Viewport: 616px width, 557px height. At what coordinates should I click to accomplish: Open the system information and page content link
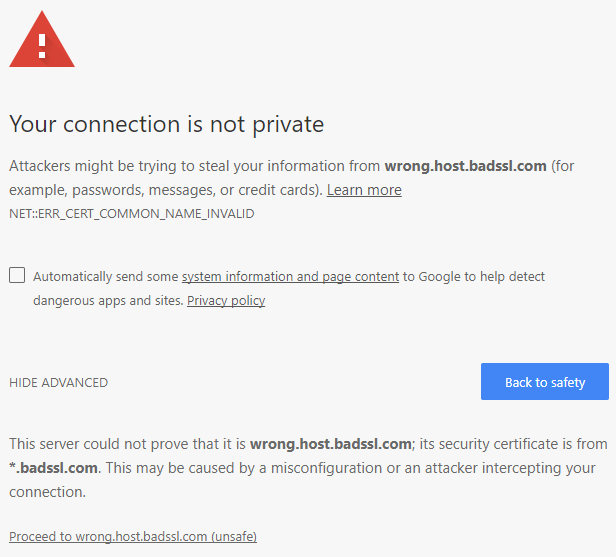pyautogui.click(x=290, y=277)
